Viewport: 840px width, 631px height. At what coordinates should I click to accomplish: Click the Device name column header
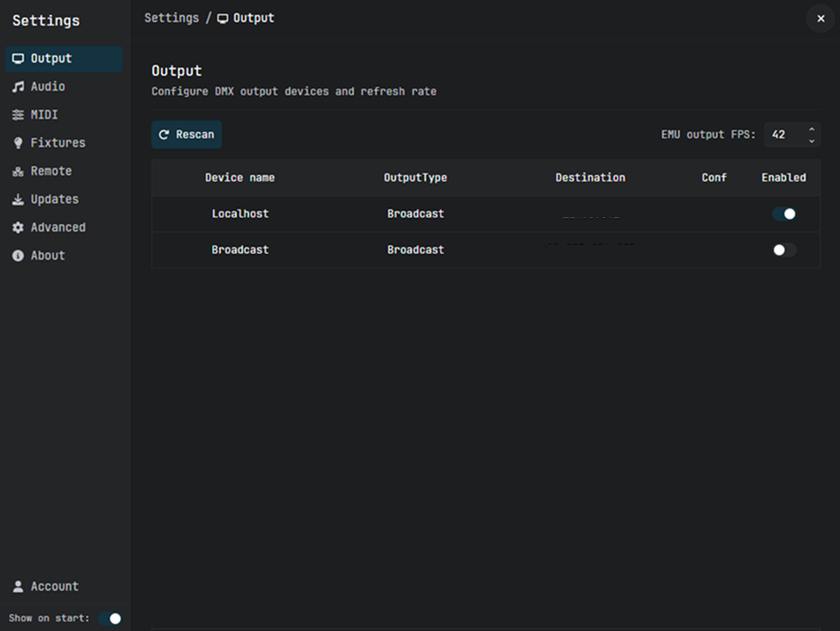239,178
